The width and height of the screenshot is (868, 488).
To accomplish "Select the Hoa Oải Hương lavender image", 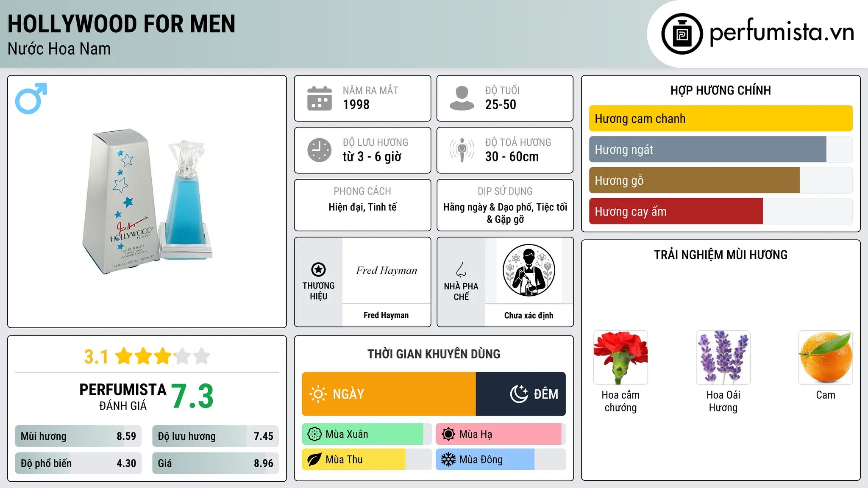I will tap(723, 358).
